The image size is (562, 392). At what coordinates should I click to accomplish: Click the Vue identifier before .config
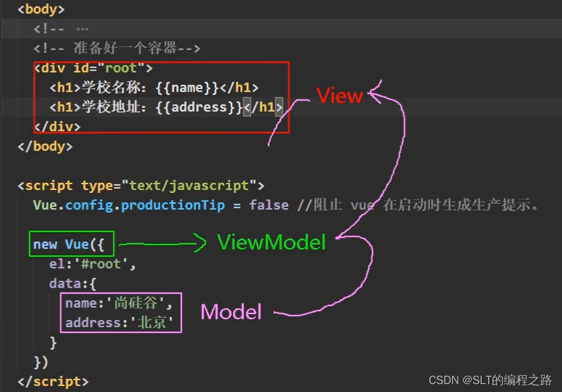coord(45,205)
